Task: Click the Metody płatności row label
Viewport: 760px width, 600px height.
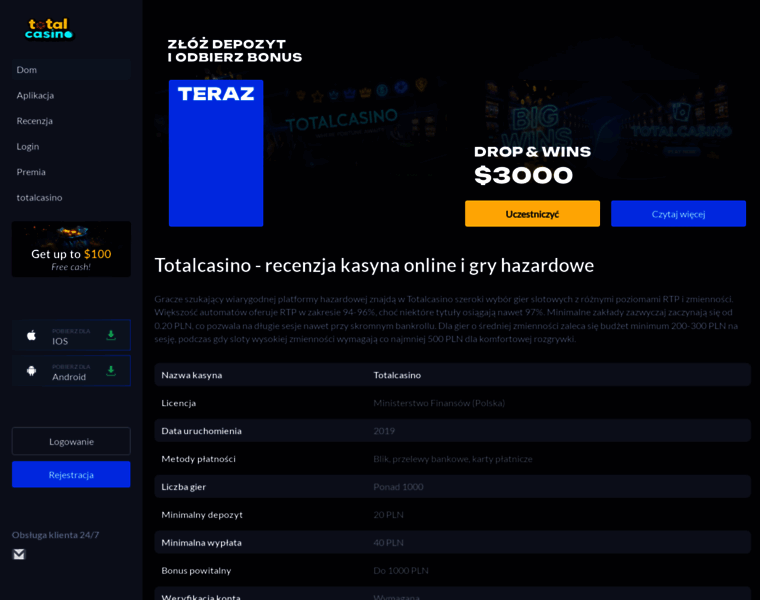Action: pyautogui.click(x=198, y=459)
